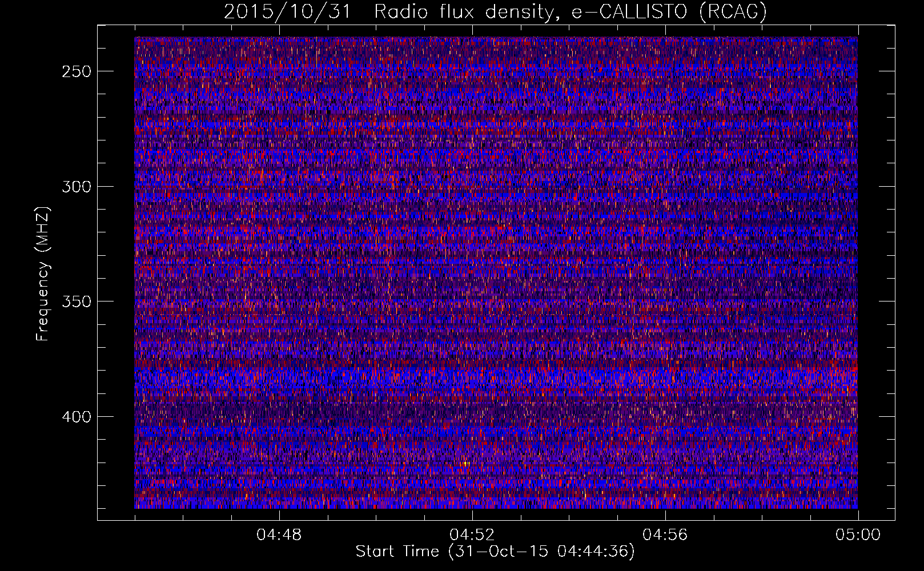Click the 350 frequency tick label
The width and height of the screenshot is (924, 571).
77,301
